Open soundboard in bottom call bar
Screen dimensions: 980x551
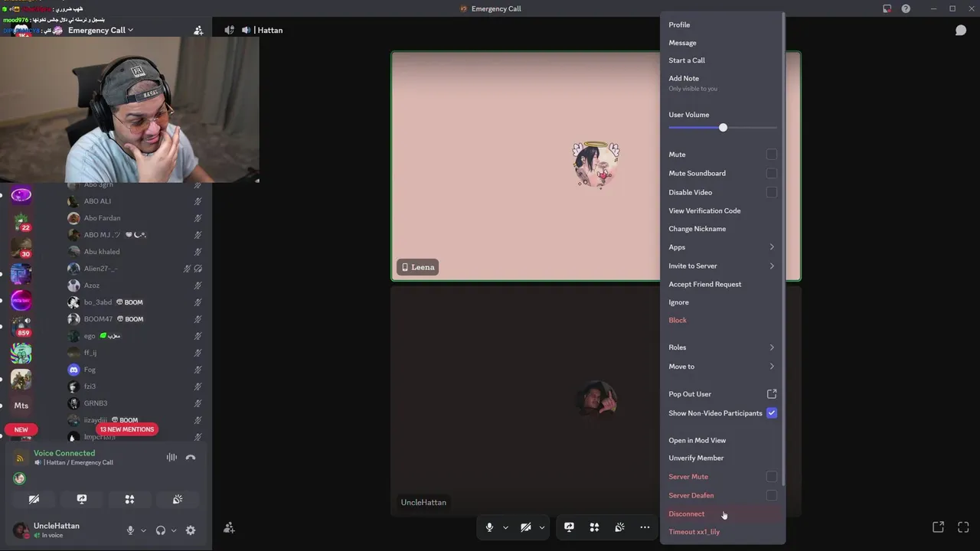tap(619, 527)
